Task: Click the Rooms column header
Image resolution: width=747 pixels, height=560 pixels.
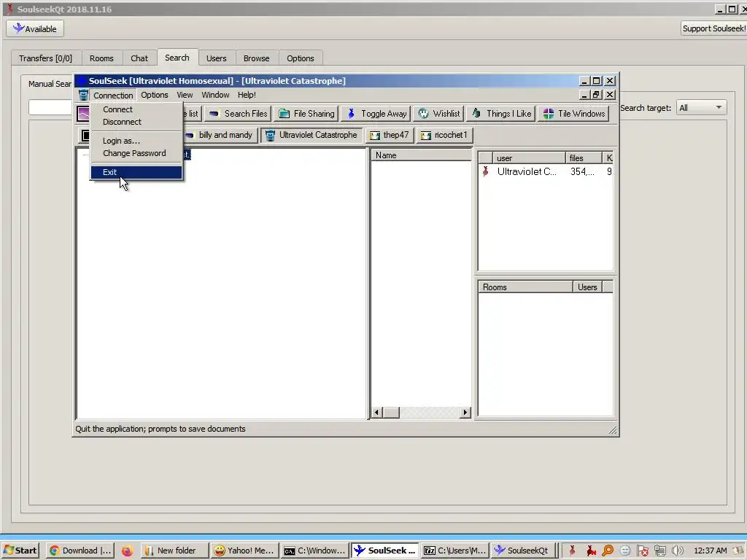Action: [525, 287]
